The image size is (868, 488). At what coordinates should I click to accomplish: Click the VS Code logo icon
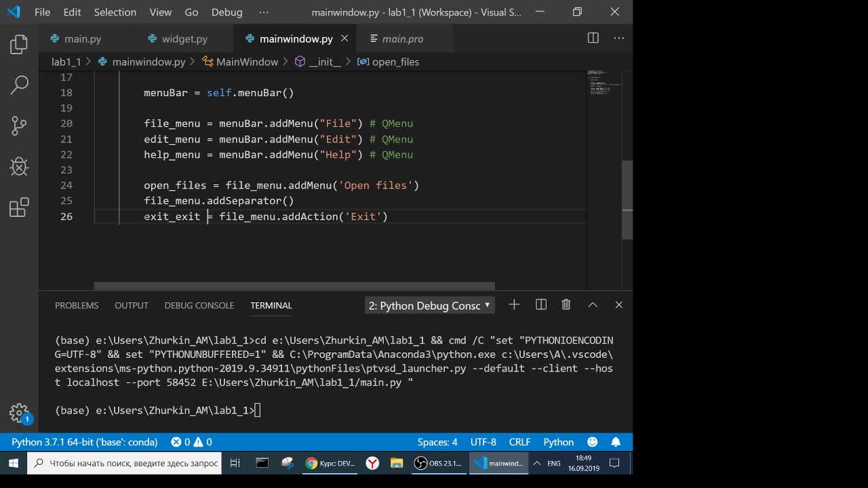point(14,12)
